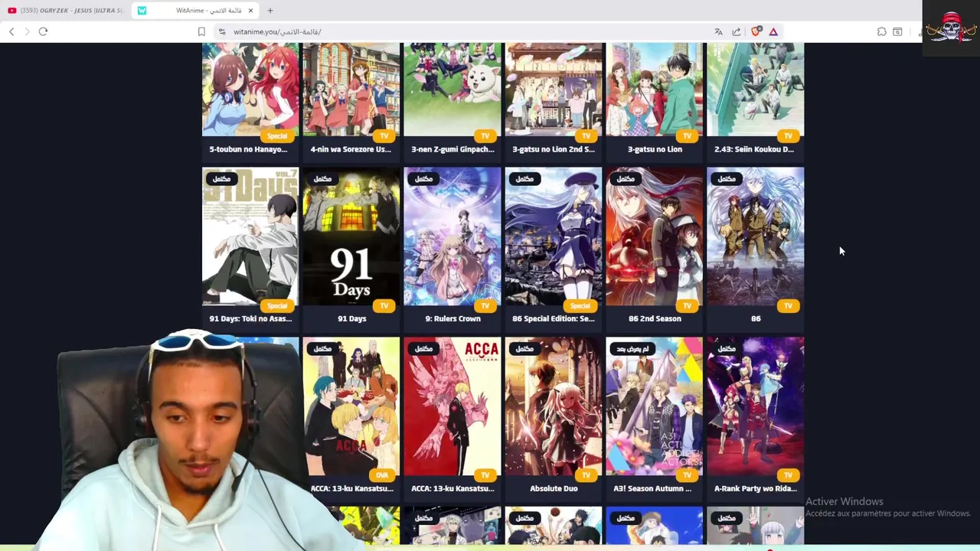This screenshot has height=551, width=980.
Task: Click the '91 Days: Toki no Asas...' title text
Action: (250, 319)
